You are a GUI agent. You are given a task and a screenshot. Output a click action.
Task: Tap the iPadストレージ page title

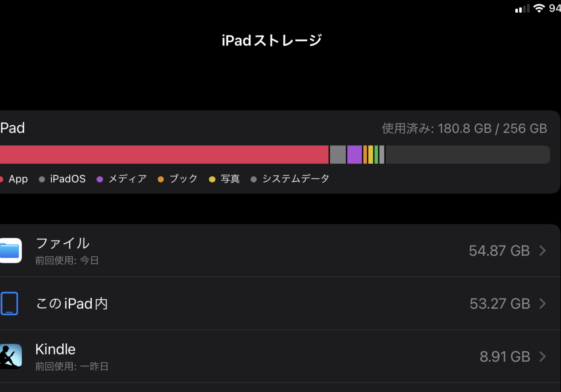pos(272,41)
